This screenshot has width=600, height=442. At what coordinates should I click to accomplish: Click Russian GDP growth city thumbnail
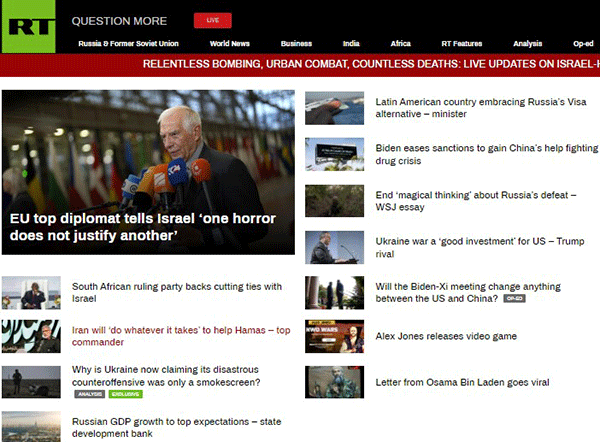[31, 427]
